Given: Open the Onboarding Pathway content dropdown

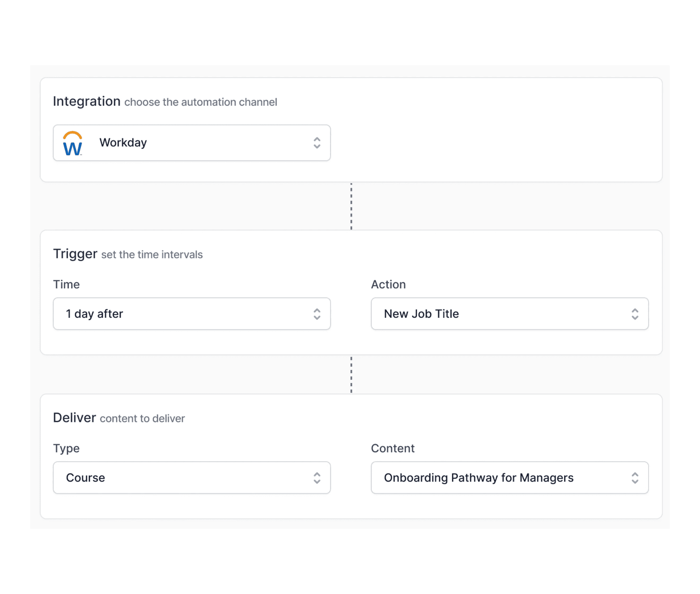Looking at the screenshot, I should pyautogui.click(x=509, y=477).
